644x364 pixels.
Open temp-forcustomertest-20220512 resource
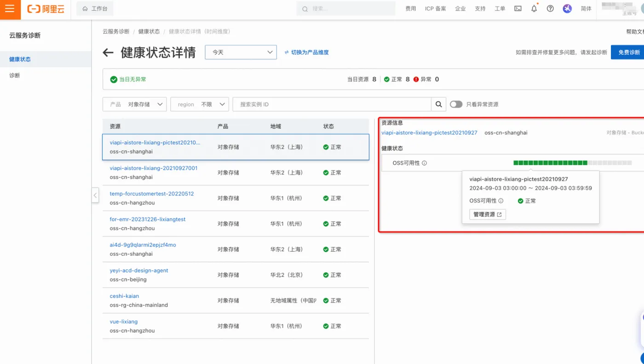[152, 194]
